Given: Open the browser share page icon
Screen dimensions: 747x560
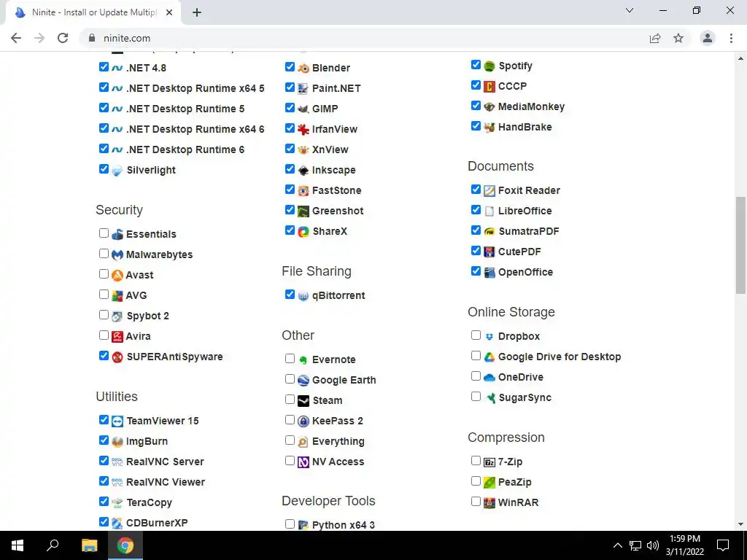Looking at the screenshot, I should click(655, 38).
